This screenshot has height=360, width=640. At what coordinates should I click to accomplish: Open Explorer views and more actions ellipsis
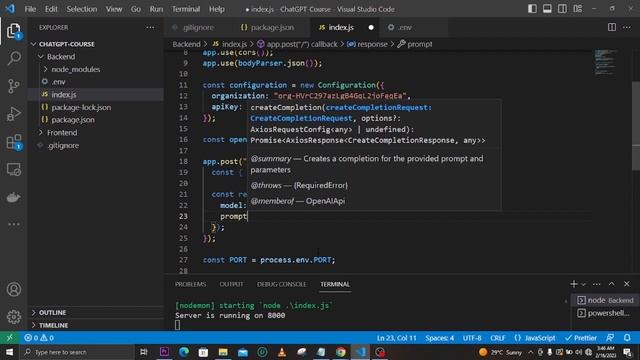click(x=150, y=27)
